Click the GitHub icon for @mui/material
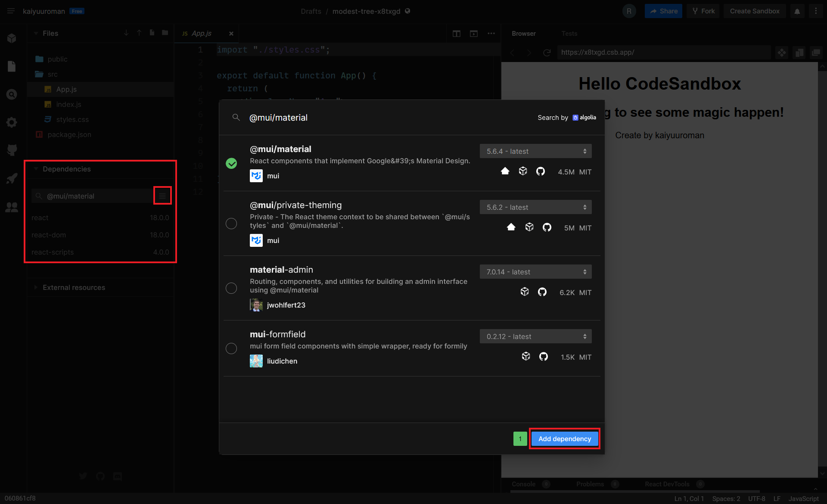This screenshot has width=827, height=504. click(x=541, y=171)
